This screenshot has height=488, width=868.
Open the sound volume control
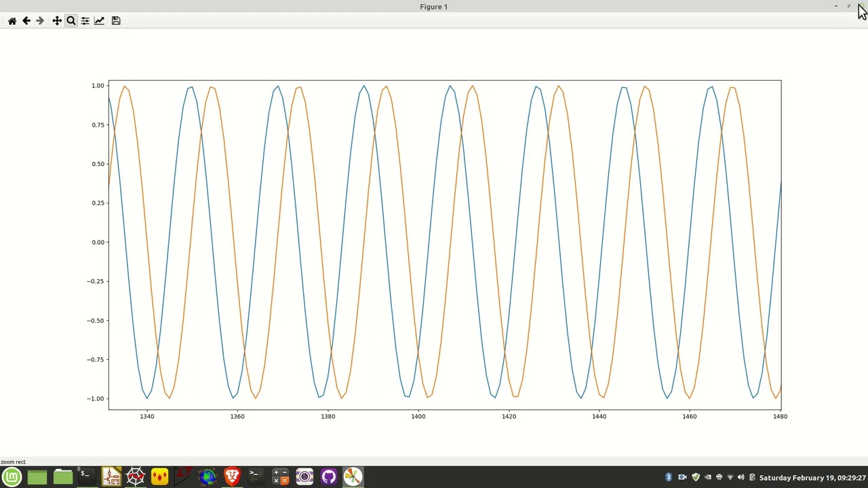pyautogui.click(x=741, y=477)
